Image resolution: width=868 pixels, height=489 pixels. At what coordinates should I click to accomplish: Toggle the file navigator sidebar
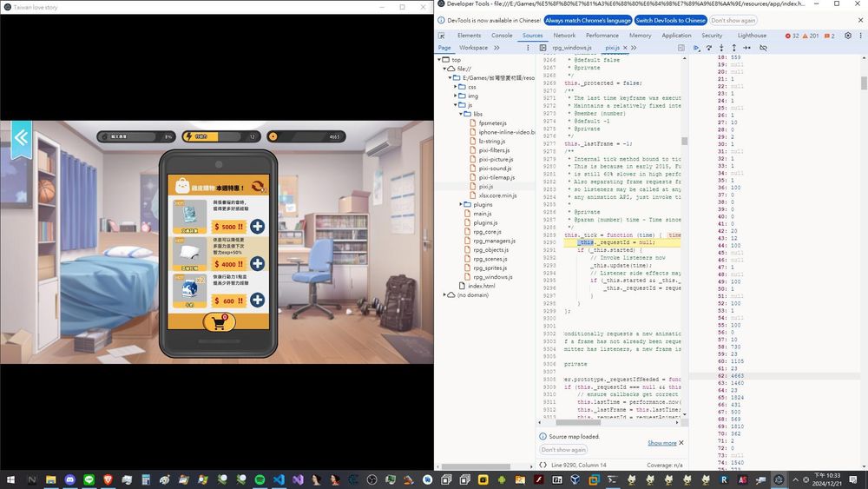click(x=543, y=48)
